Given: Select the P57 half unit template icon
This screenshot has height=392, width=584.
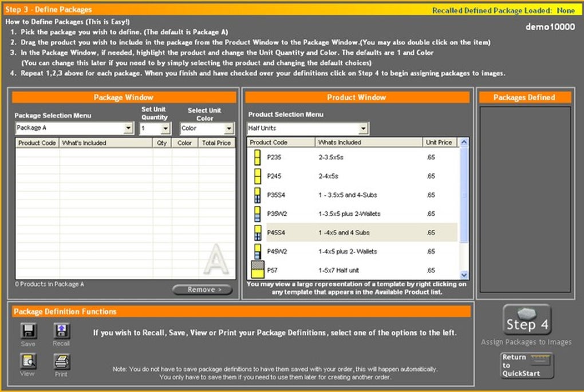Looking at the screenshot, I should click(258, 270).
